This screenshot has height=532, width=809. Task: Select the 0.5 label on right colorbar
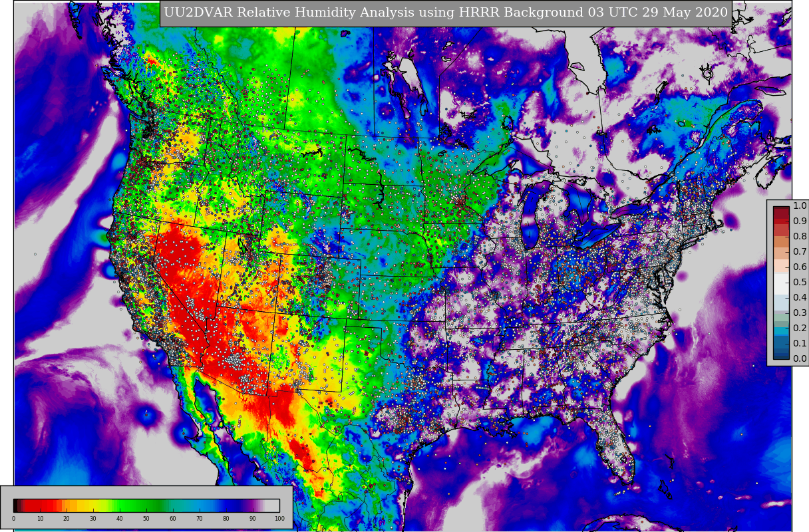[800, 283]
